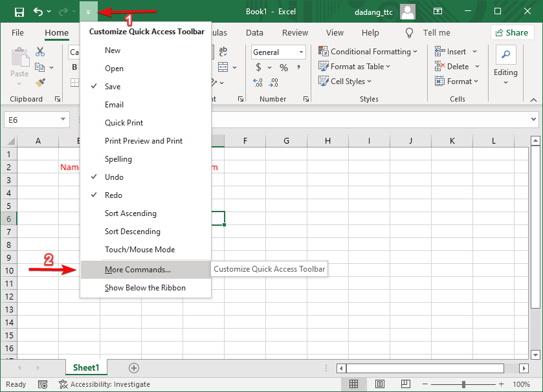Click the Sheet1 worksheet tab

[85, 367]
